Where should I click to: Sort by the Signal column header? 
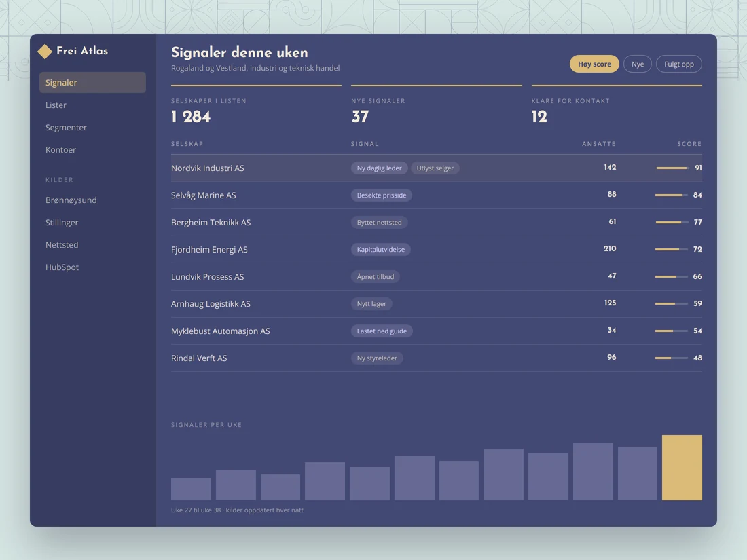coord(365,144)
